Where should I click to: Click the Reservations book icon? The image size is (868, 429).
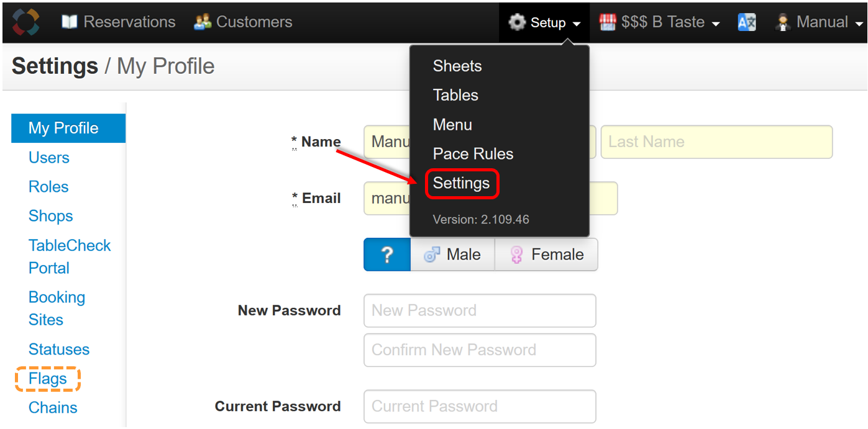(69, 22)
